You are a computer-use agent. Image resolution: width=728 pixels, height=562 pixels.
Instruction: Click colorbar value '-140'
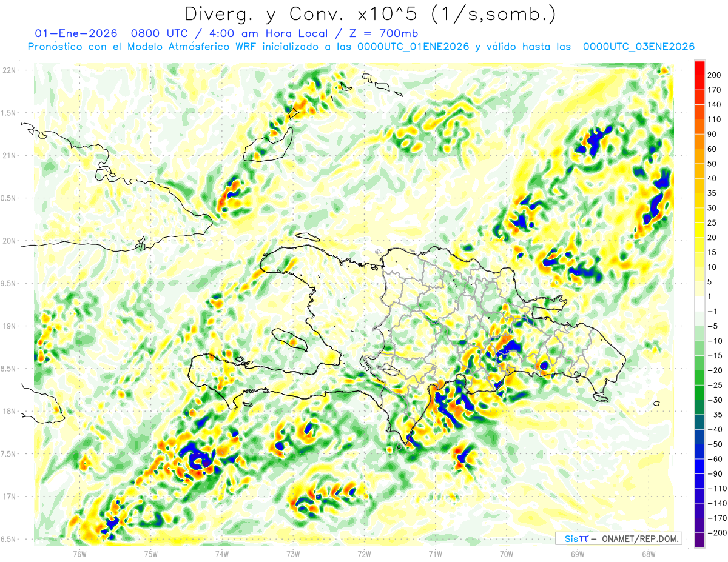click(716, 503)
